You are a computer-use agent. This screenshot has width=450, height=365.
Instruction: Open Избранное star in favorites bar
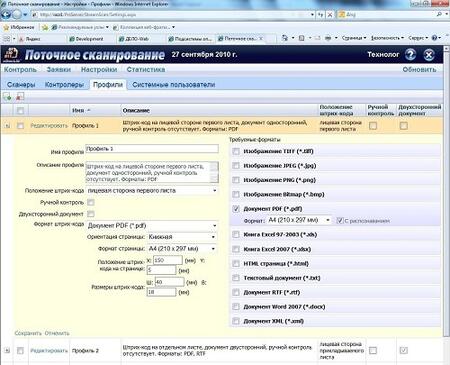click(19, 27)
